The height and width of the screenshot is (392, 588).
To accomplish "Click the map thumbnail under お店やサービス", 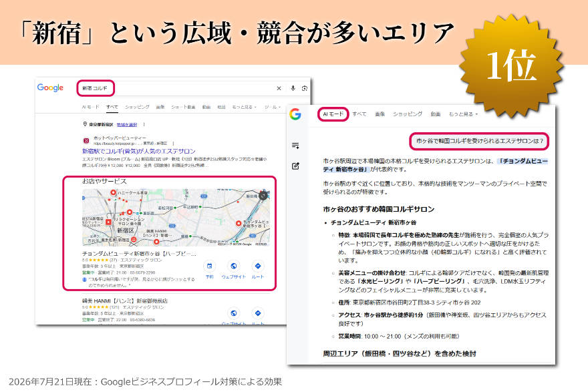I will click(x=176, y=218).
